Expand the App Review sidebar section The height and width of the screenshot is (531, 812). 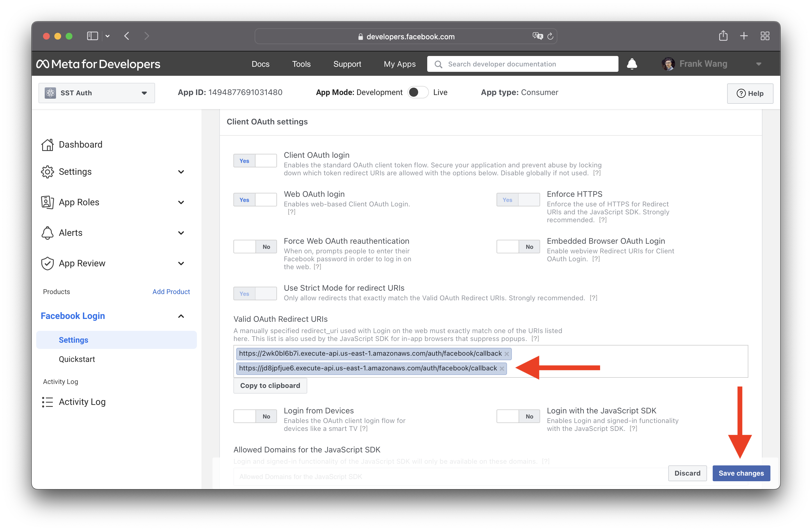tap(181, 263)
